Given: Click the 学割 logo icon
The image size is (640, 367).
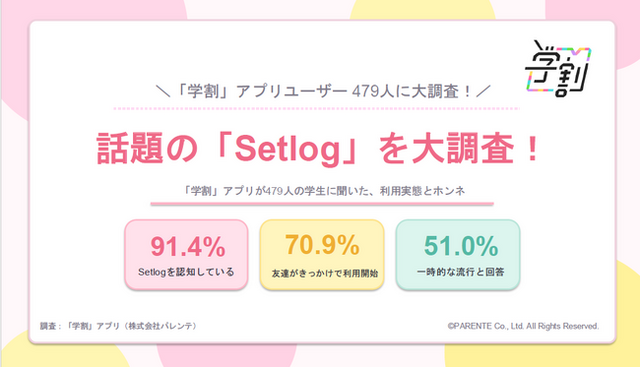Looking at the screenshot, I should point(558,68).
